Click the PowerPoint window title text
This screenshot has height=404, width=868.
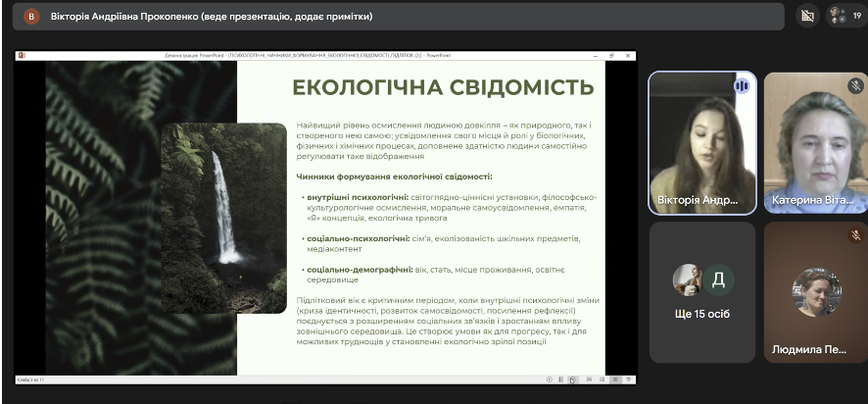click(x=306, y=56)
